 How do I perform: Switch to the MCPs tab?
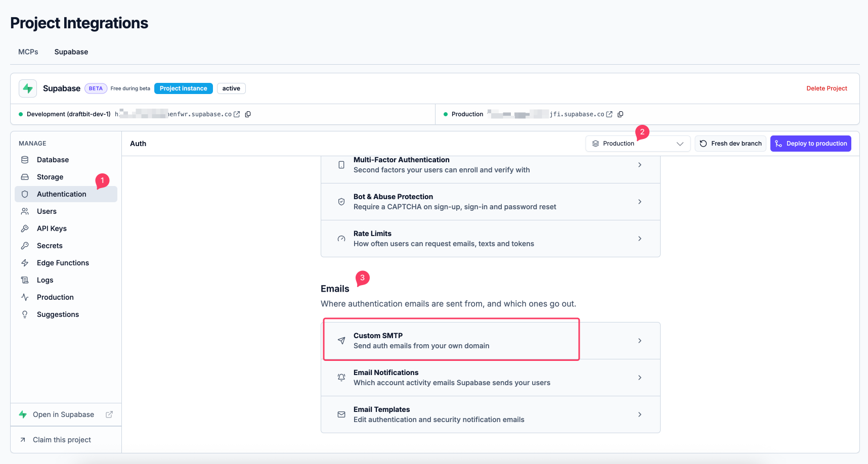(28, 52)
